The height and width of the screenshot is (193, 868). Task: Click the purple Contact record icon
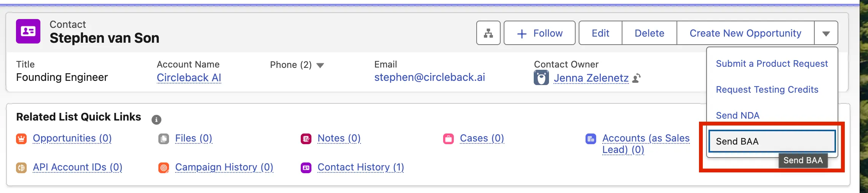pos(28,31)
